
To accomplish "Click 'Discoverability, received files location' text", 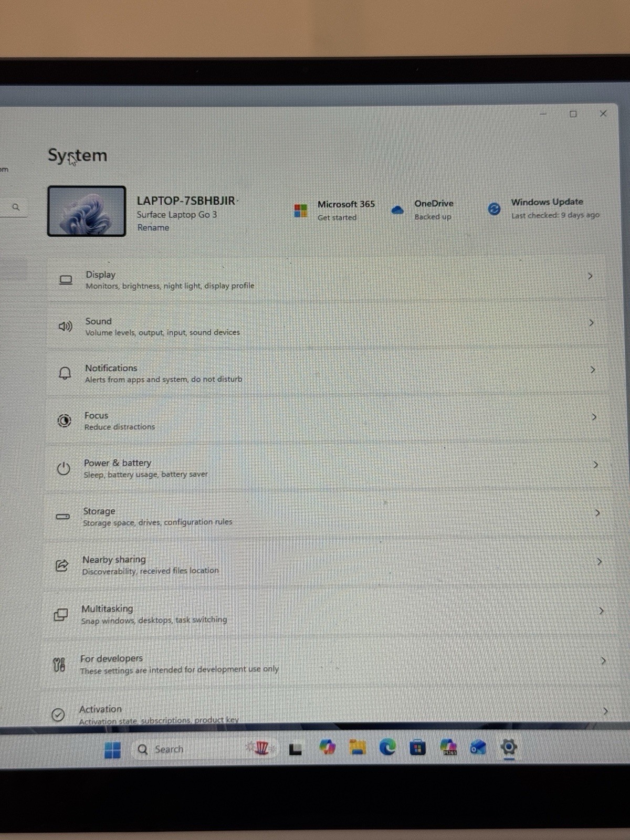I will coord(150,571).
